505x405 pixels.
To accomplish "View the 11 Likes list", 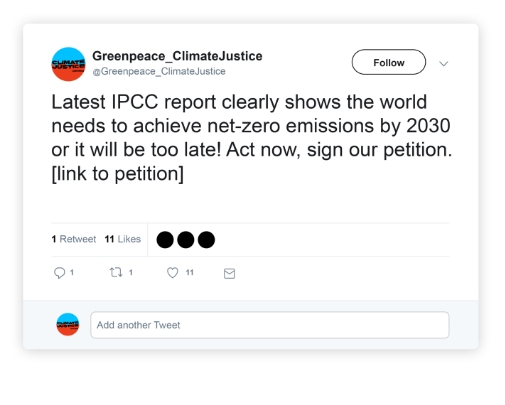I will [x=123, y=239].
